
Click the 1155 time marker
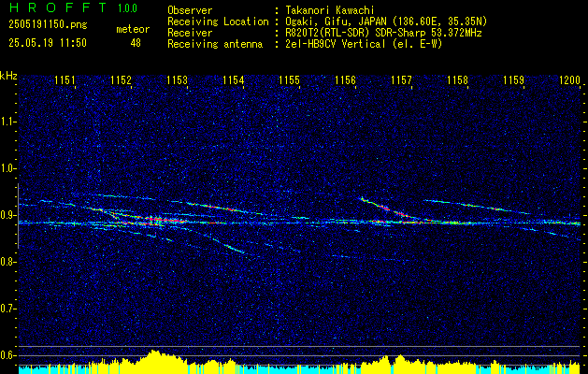pyautogui.click(x=290, y=79)
